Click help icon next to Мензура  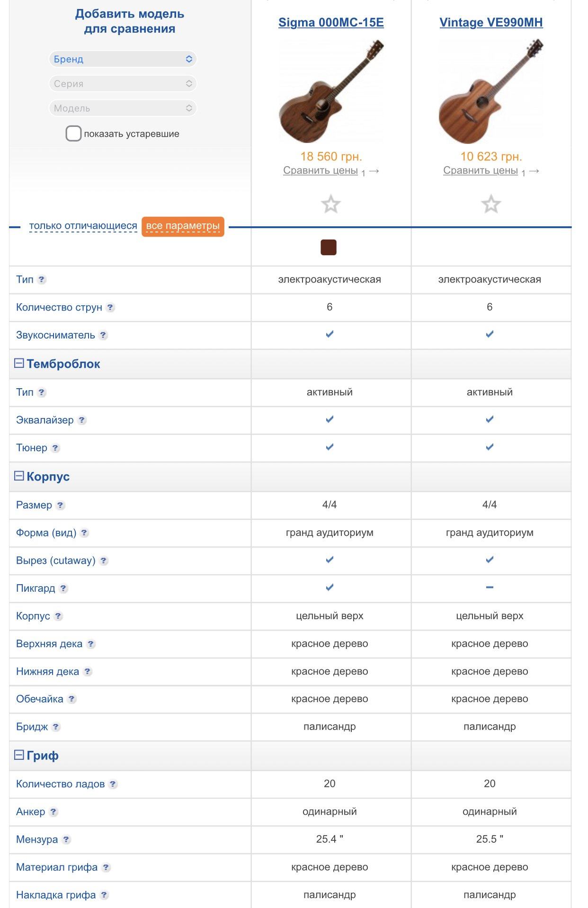66,839
